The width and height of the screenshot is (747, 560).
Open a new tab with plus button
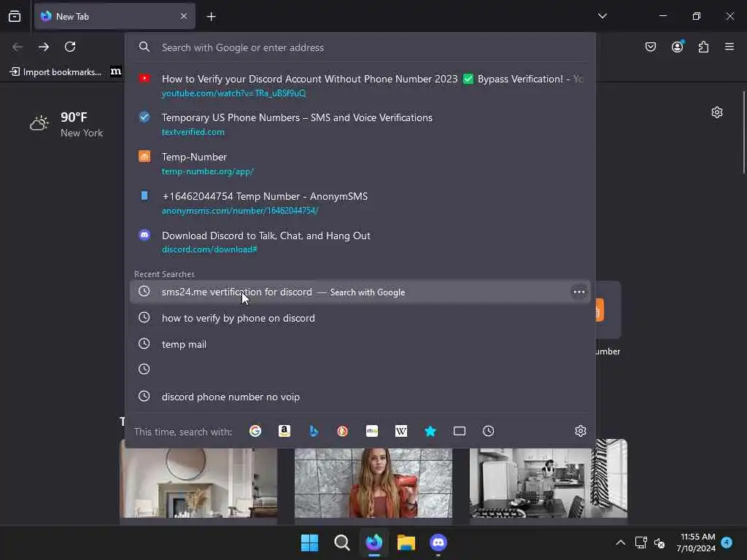[211, 17]
